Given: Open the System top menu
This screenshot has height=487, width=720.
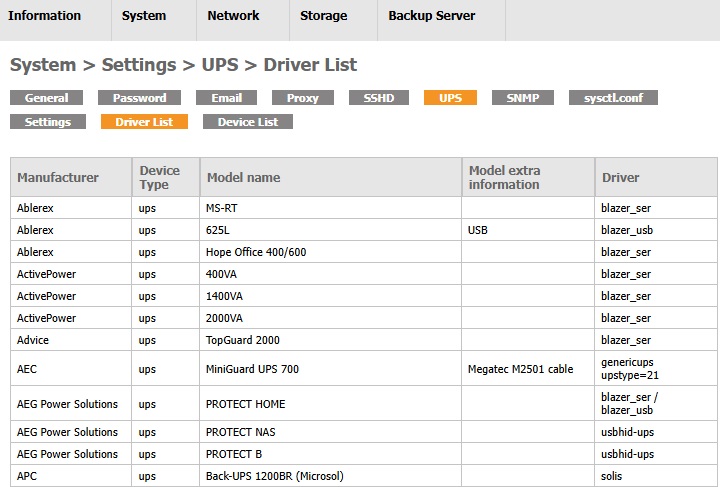Looking at the screenshot, I should pyautogui.click(x=144, y=16).
